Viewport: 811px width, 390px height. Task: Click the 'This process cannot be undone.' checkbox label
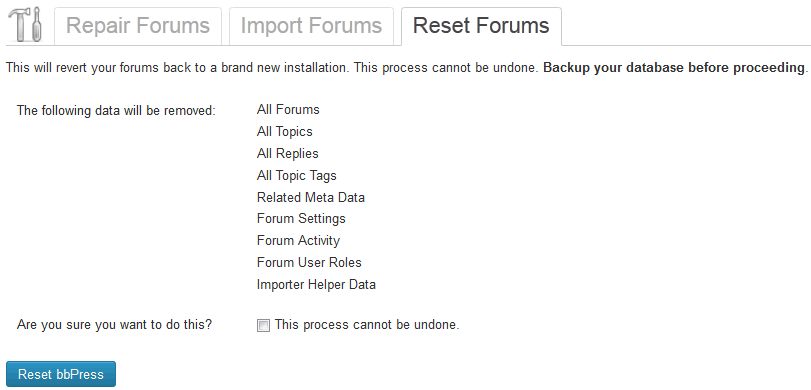(367, 325)
